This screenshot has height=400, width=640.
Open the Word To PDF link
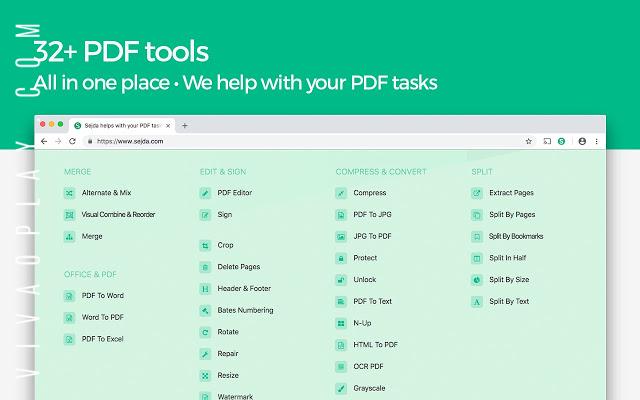pos(102,317)
